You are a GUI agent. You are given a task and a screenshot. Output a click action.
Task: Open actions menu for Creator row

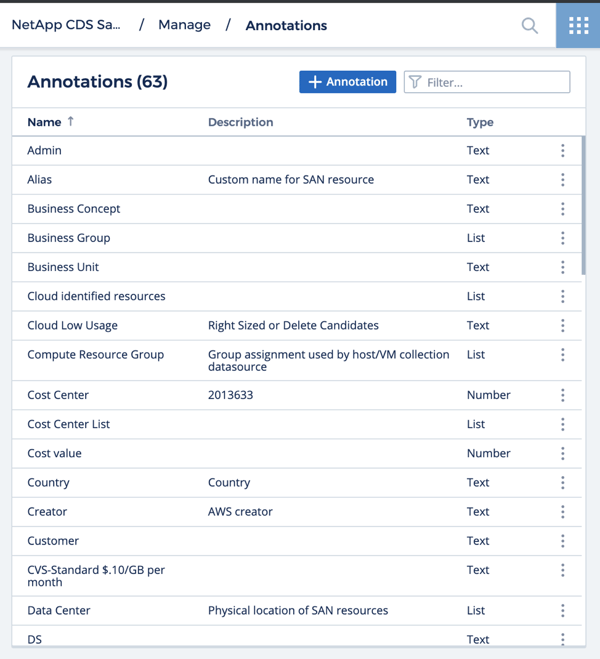(562, 511)
